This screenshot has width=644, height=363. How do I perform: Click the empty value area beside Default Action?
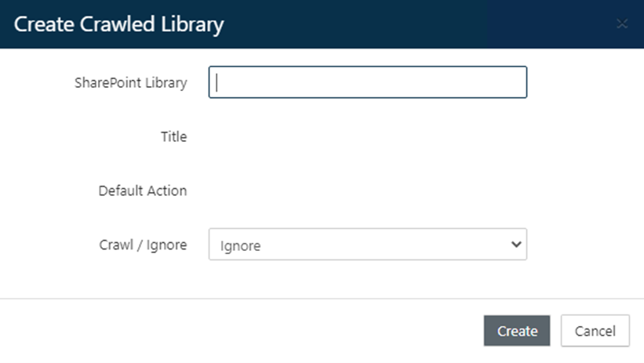367,191
